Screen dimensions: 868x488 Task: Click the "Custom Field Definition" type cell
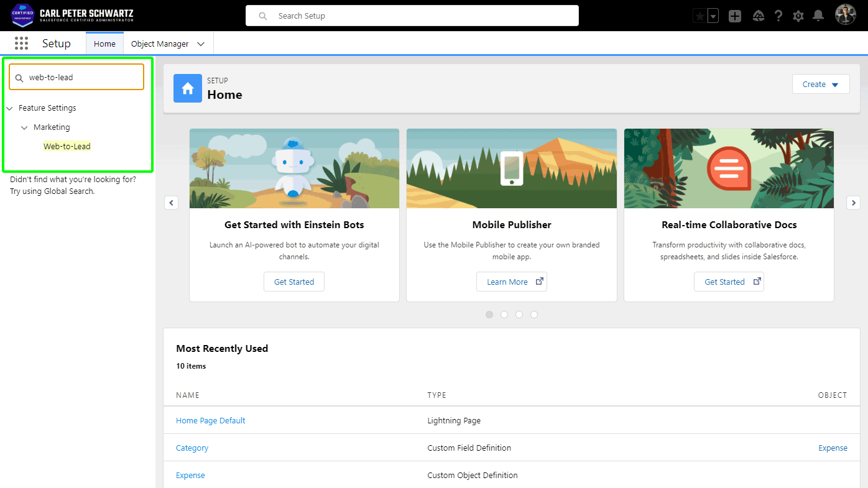pyautogui.click(x=469, y=448)
